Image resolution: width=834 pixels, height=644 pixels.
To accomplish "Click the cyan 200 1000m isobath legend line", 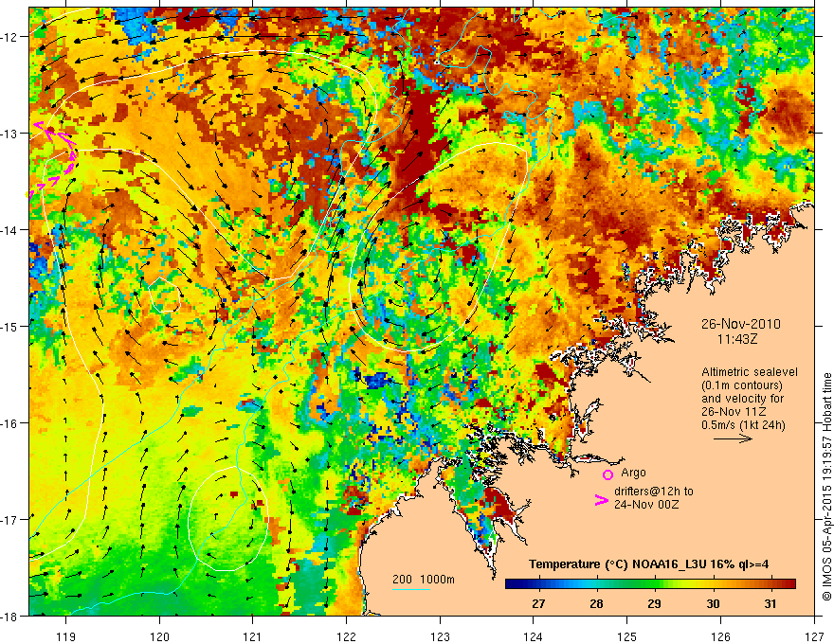I will point(411,589).
